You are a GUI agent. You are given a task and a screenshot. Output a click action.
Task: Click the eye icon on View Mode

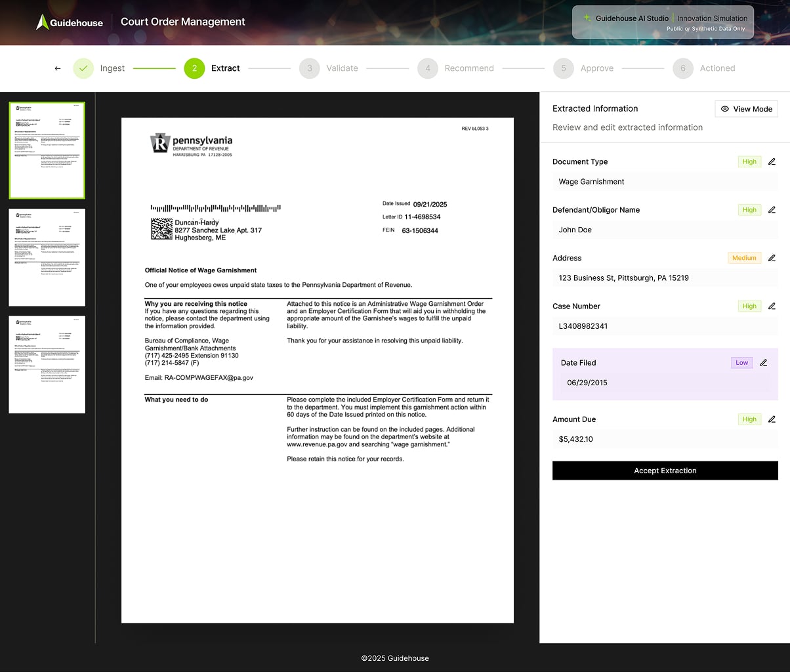724,108
